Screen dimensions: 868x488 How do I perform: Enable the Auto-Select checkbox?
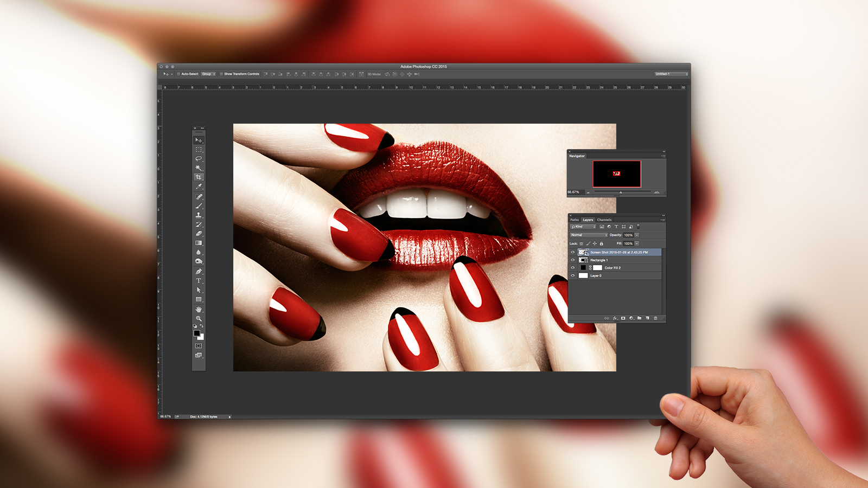pyautogui.click(x=178, y=74)
